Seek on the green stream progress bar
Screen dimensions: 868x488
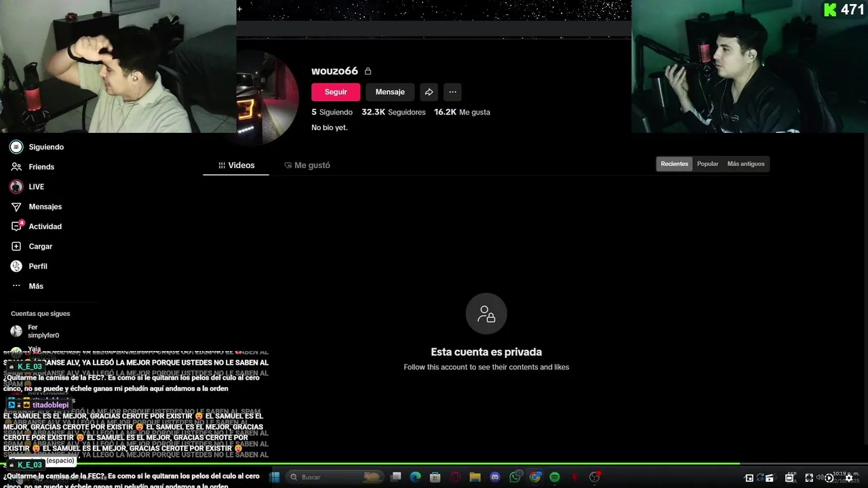(434, 464)
